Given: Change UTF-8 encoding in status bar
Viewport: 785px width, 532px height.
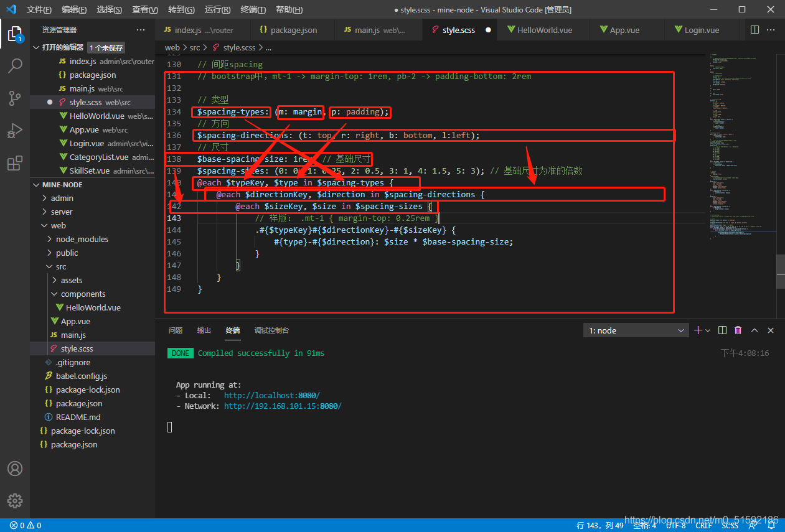Looking at the screenshot, I should 675,526.
